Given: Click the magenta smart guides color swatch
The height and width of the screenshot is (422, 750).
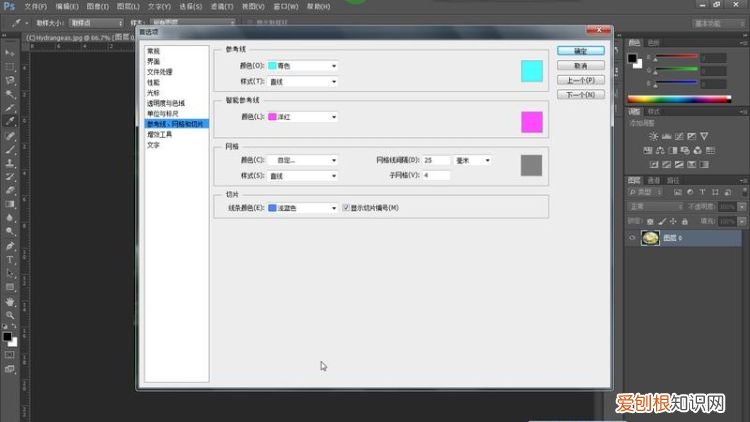Looking at the screenshot, I should 531,122.
